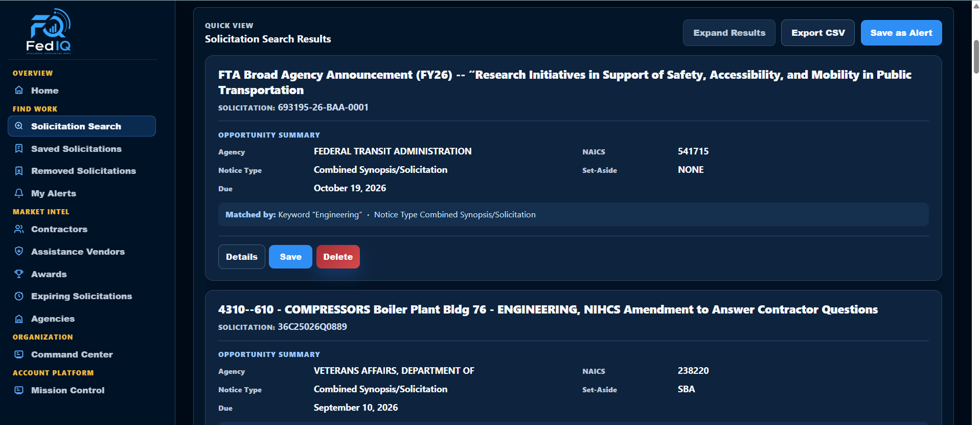Click Save as Alert button
The image size is (980, 425).
click(x=901, y=33)
